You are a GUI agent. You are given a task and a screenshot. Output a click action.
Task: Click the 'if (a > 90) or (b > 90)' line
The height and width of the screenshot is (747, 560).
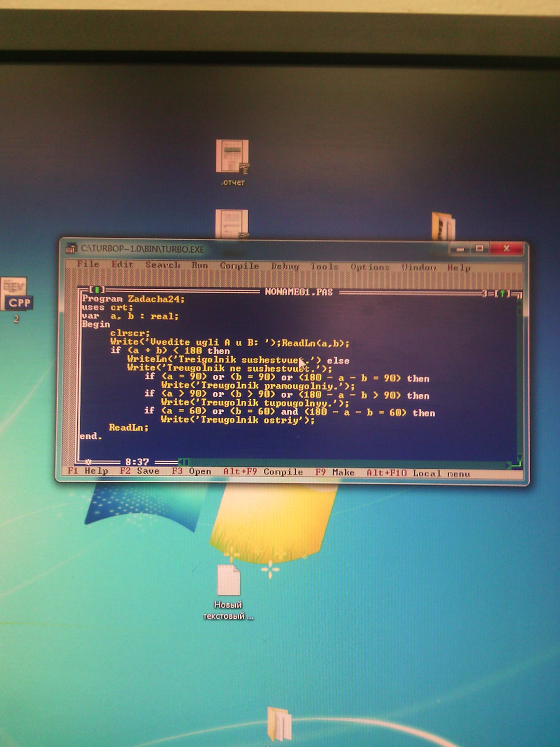(x=287, y=395)
